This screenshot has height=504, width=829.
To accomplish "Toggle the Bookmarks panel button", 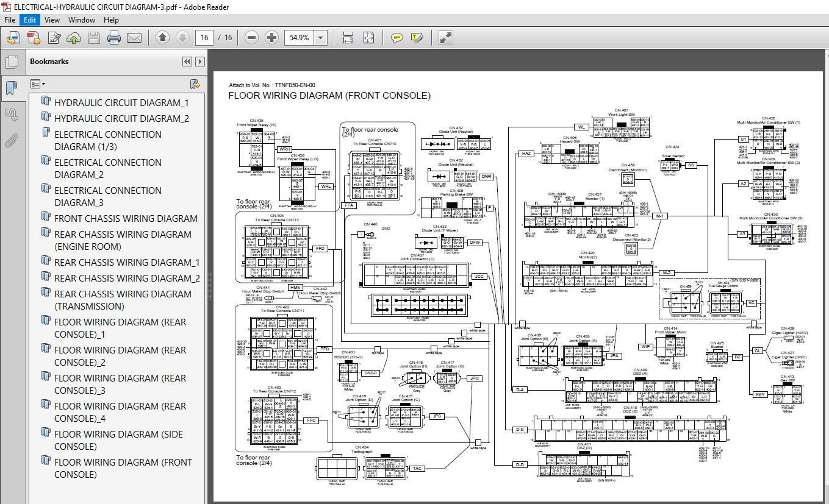I will pos(11,88).
